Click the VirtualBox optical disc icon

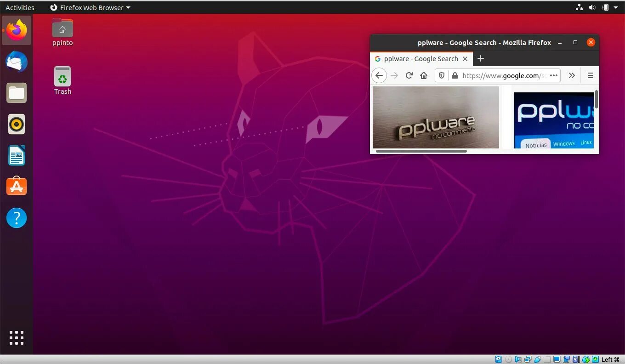509,359
